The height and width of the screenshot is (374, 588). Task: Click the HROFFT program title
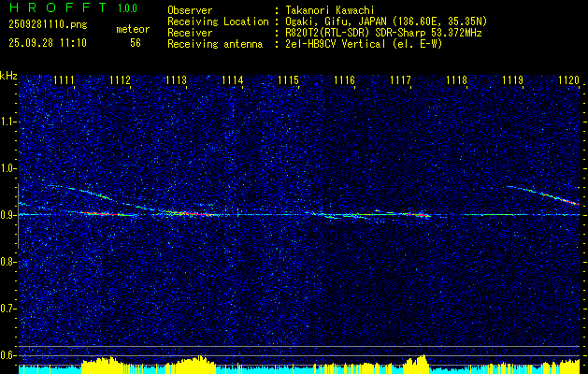pyautogui.click(x=58, y=7)
